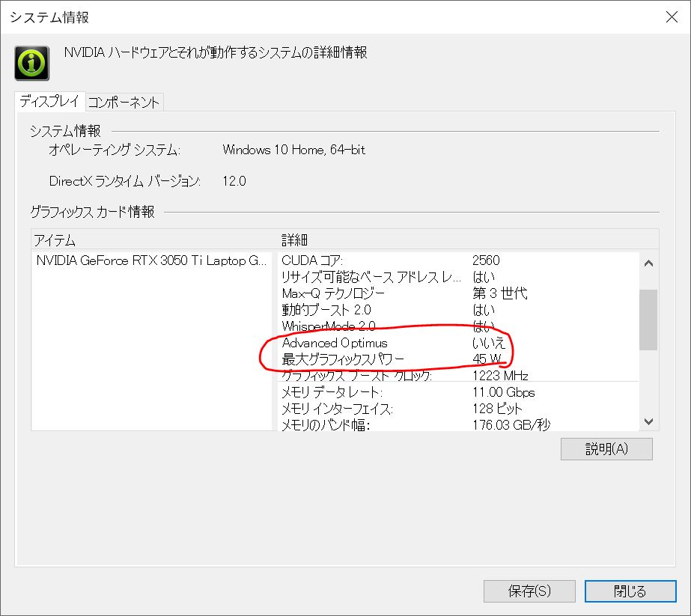
Task: Click the オペレーティング システム label
Action: [115, 150]
